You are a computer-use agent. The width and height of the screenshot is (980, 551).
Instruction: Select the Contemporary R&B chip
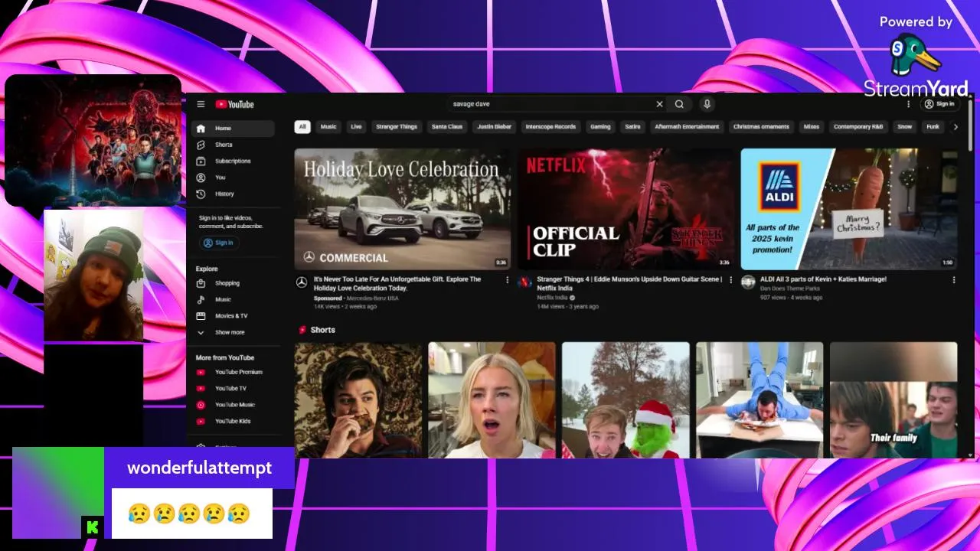[x=858, y=127]
